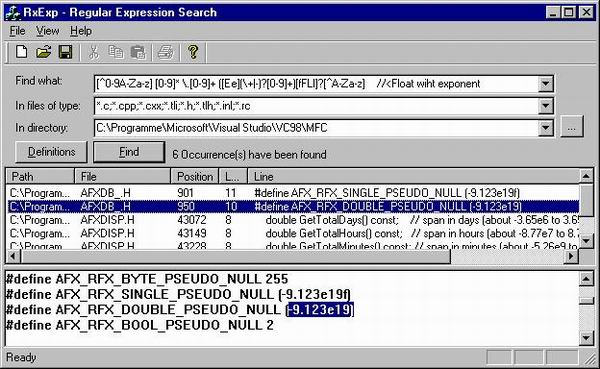
Task: Select the AFXDB_.H row at position 950
Action: point(293,206)
